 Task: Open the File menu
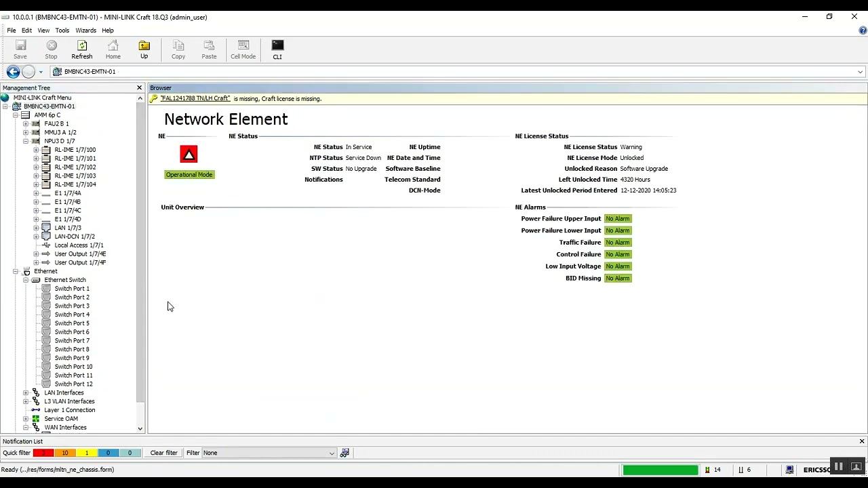12,30
